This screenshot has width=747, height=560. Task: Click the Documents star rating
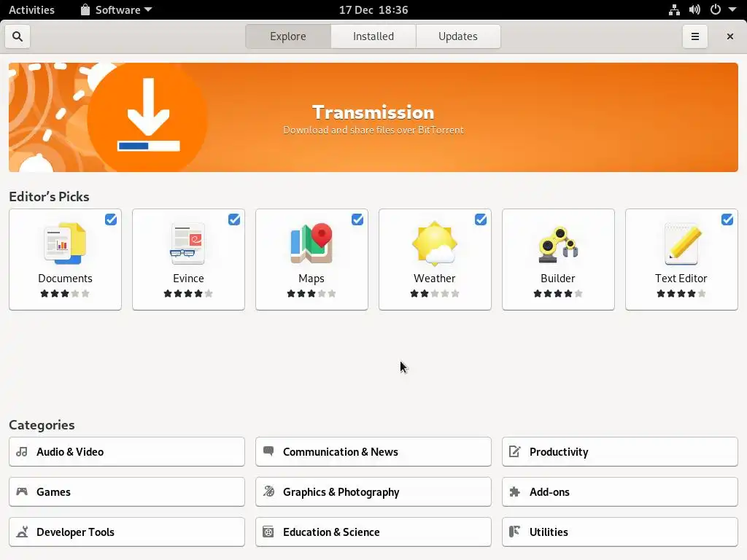coord(65,293)
